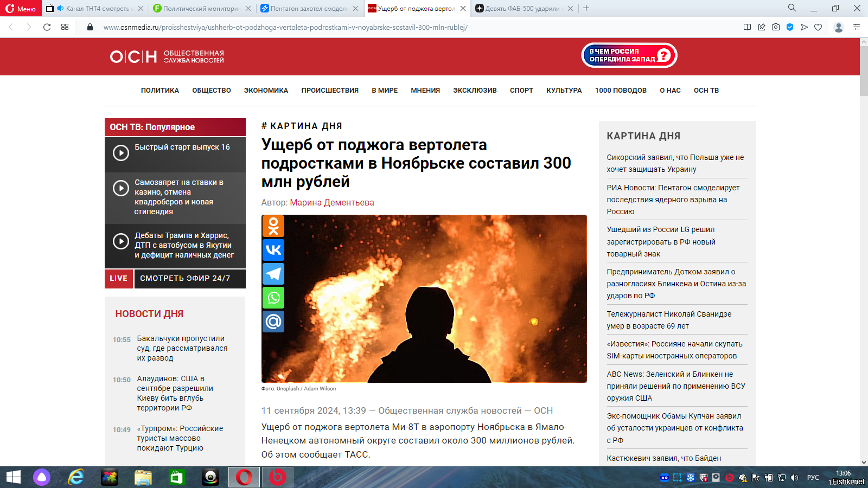This screenshot has height=488, width=868.
Task: Share article on Odnoklassniki
Action: click(x=273, y=226)
